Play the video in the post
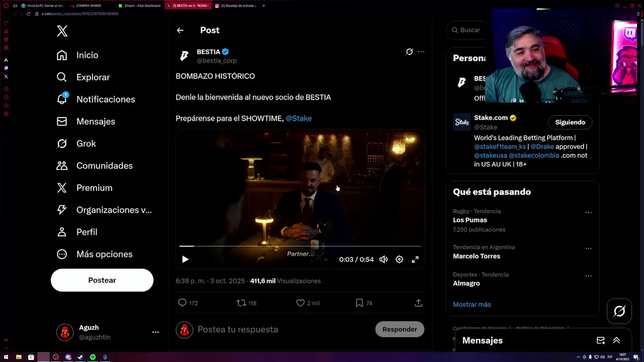 (185, 259)
